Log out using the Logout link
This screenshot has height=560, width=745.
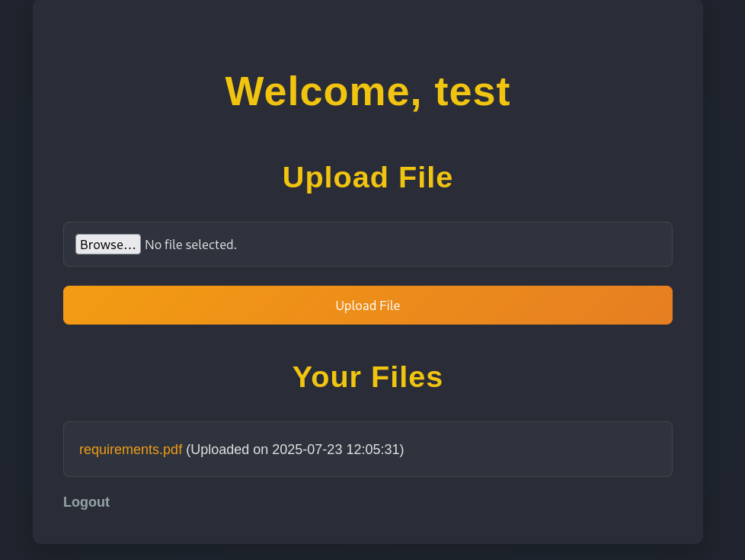(x=86, y=502)
